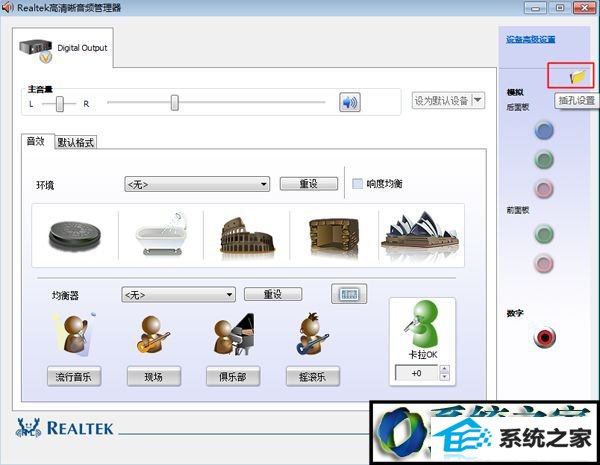Select the padded room environment icon
This screenshot has width=600, height=465.
pos(334,235)
